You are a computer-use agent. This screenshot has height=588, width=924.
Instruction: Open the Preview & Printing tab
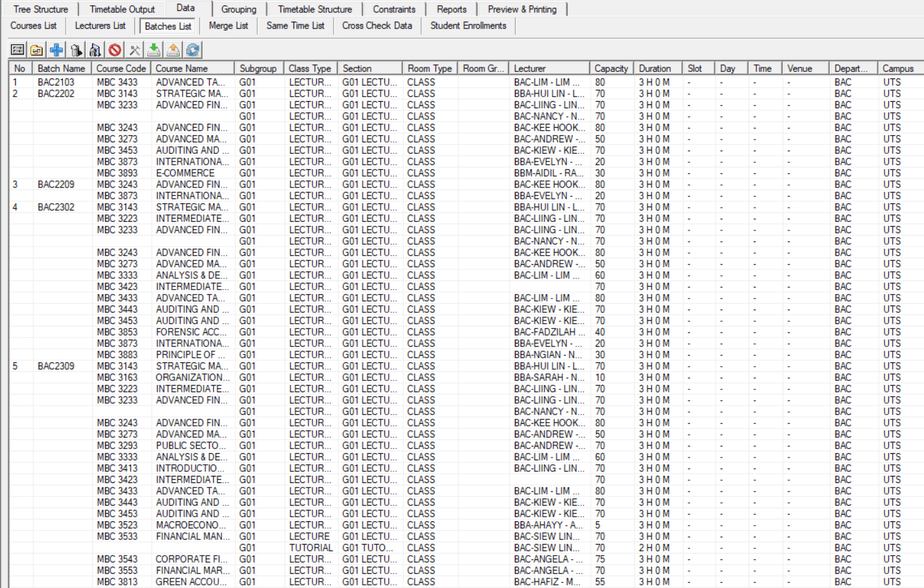coord(522,9)
